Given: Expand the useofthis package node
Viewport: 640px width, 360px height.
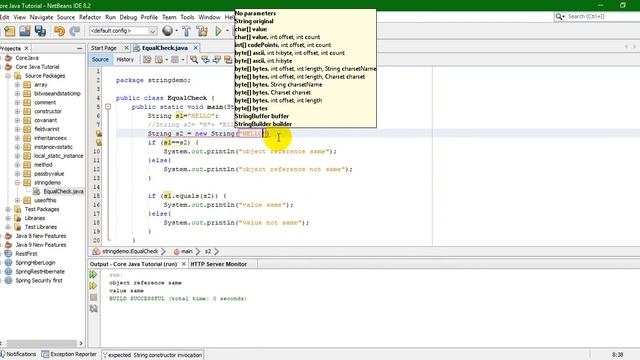Looking at the screenshot, I should (x=18, y=200).
